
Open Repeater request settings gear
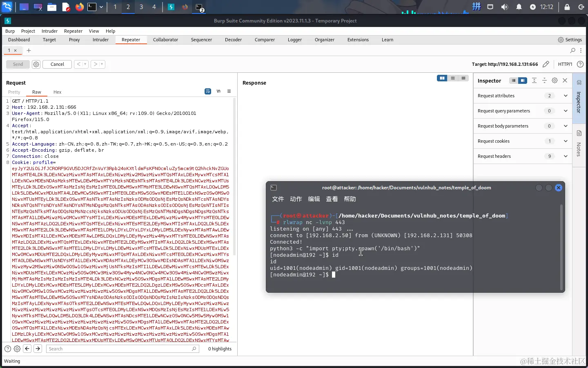pyautogui.click(x=36, y=64)
